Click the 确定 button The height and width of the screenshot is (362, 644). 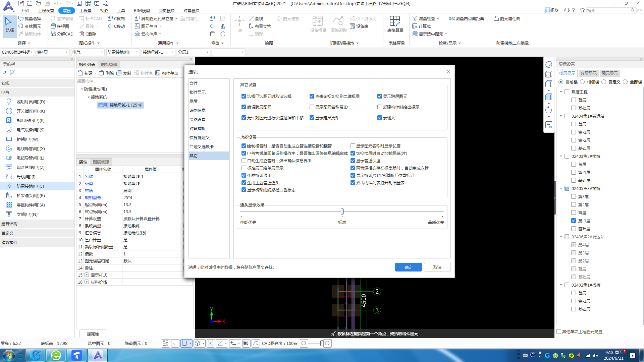(x=408, y=267)
